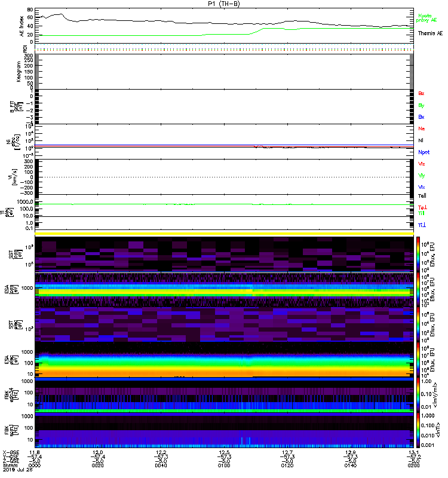This screenshot has height=478, width=448.
Task: Click the red Bz legend label
Action: 421,93
